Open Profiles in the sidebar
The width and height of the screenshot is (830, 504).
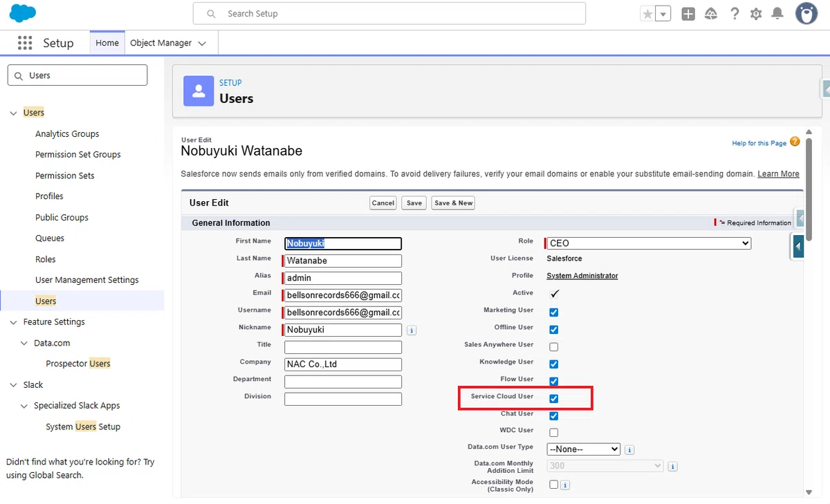49,196
